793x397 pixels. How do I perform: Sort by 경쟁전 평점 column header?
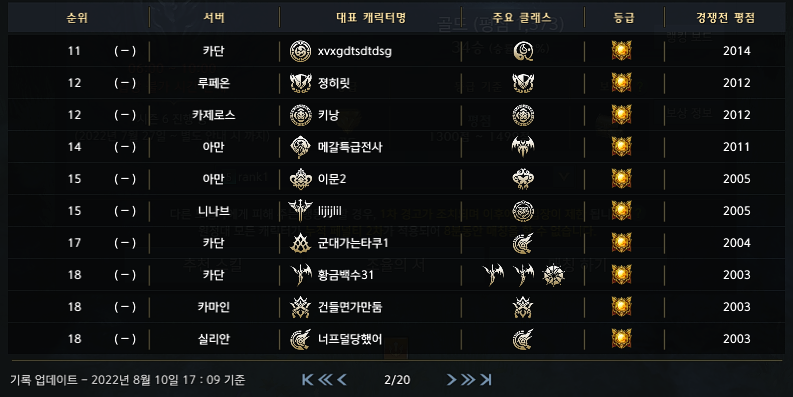pyautogui.click(x=725, y=18)
